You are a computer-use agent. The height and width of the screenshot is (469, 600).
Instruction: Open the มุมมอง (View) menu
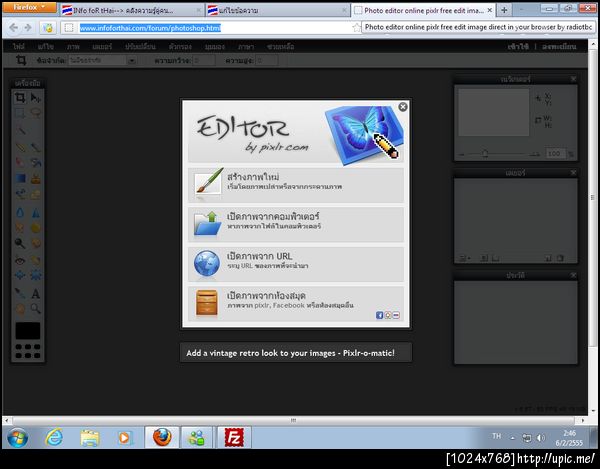click(x=214, y=47)
